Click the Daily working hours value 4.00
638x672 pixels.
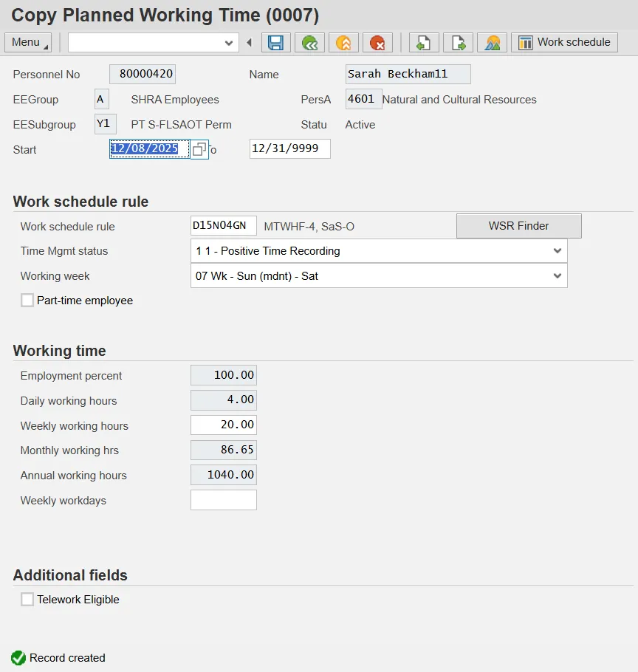(224, 400)
